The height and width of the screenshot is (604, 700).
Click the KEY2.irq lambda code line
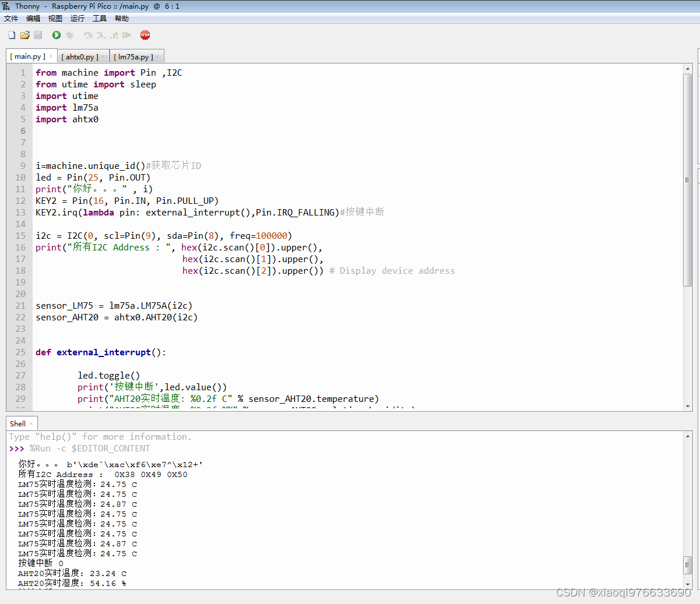[210, 213]
